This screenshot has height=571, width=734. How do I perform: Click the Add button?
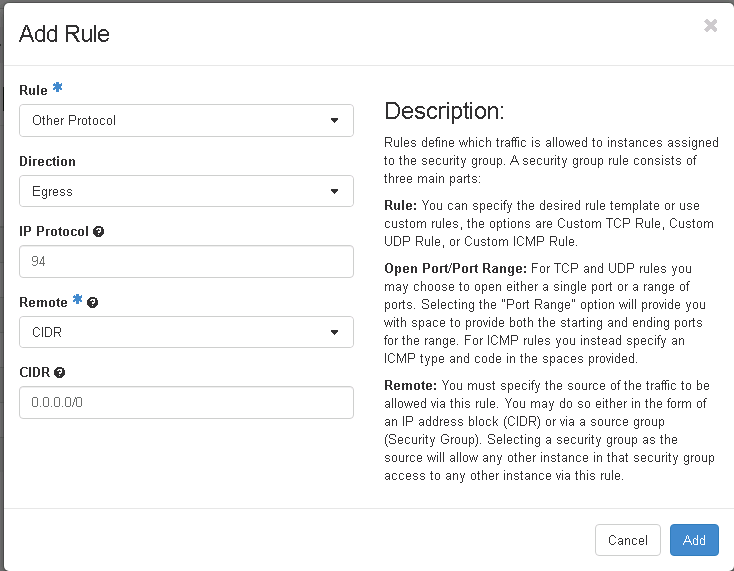(x=694, y=540)
